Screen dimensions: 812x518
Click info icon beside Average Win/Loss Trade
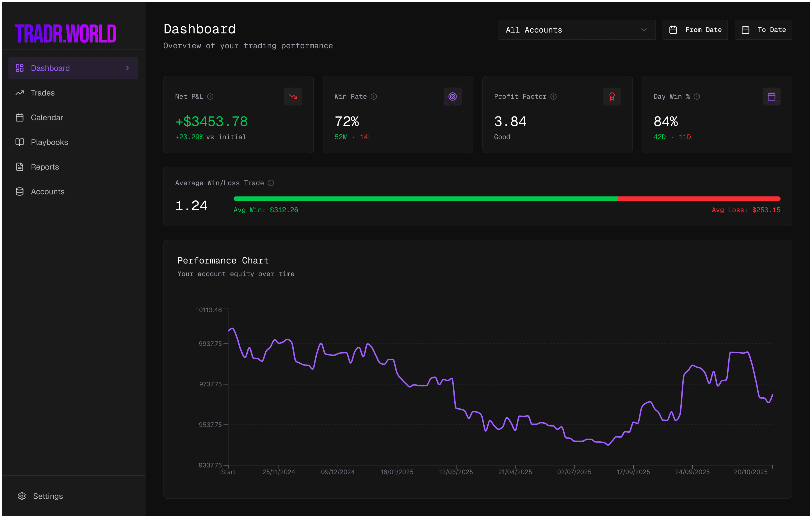(x=271, y=183)
